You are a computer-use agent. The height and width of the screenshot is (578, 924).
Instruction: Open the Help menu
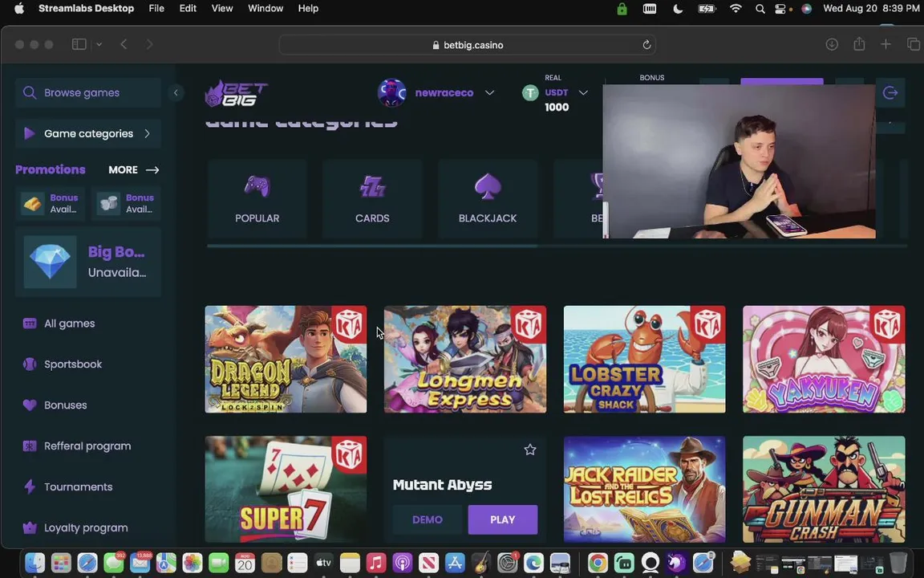click(x=308, y=8)
